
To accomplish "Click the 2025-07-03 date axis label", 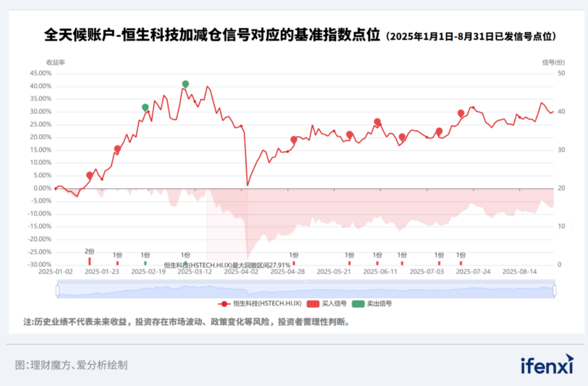I will tap(426, 272).
